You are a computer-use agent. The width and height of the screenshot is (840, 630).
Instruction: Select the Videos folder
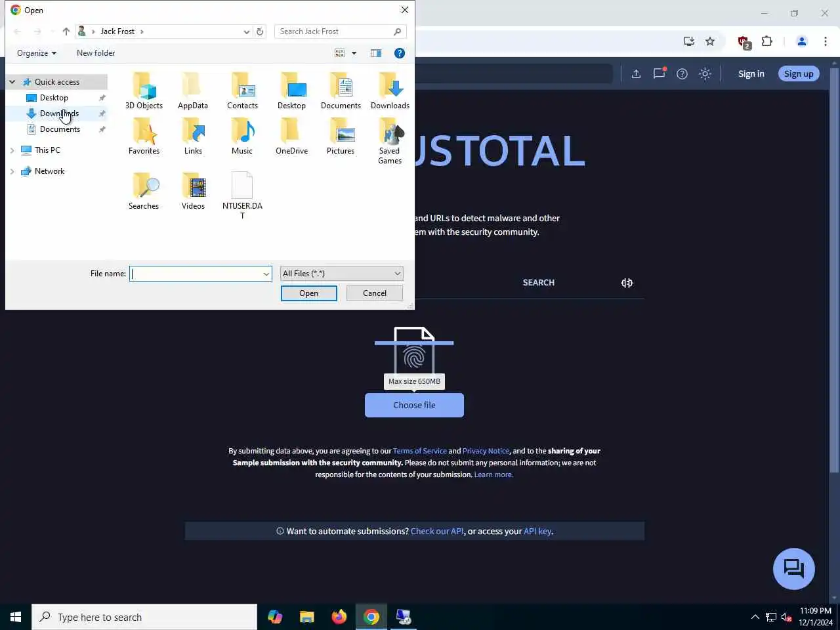[193, 191]
